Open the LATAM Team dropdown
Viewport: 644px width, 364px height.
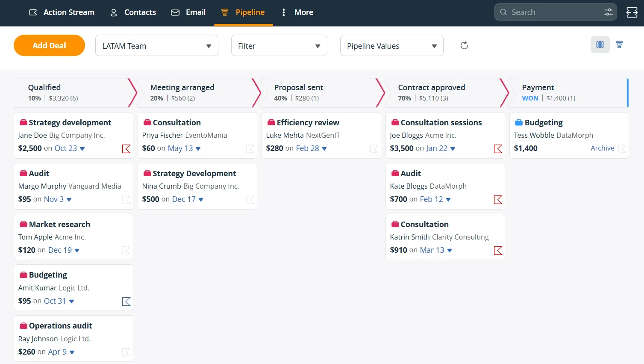tap(157, 46)
